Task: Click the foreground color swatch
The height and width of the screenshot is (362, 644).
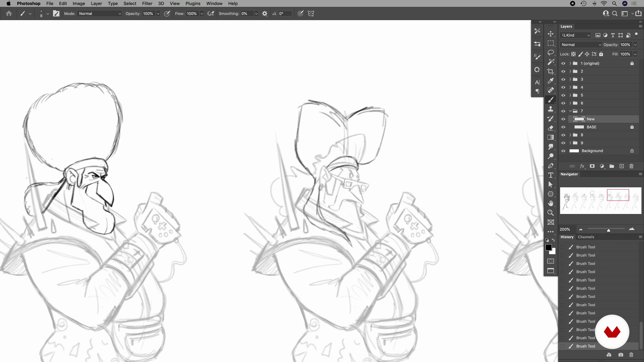Action: coord(549,248)
